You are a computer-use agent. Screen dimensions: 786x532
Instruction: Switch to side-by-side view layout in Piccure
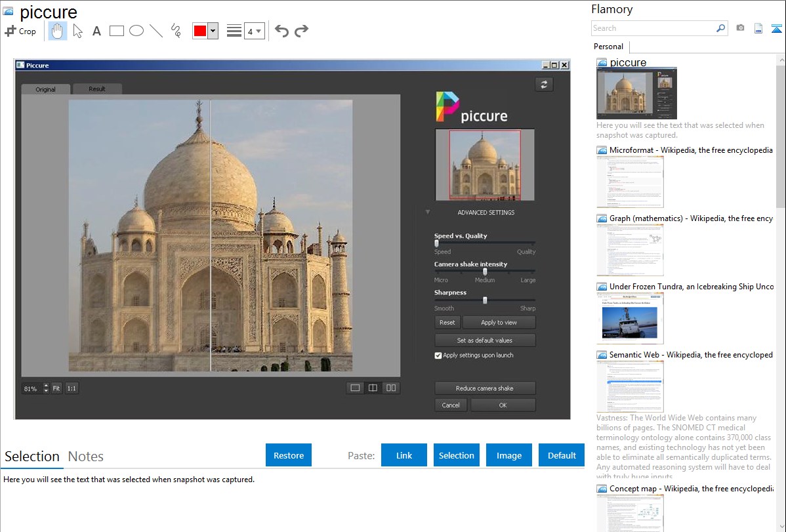tap(391, 388)
